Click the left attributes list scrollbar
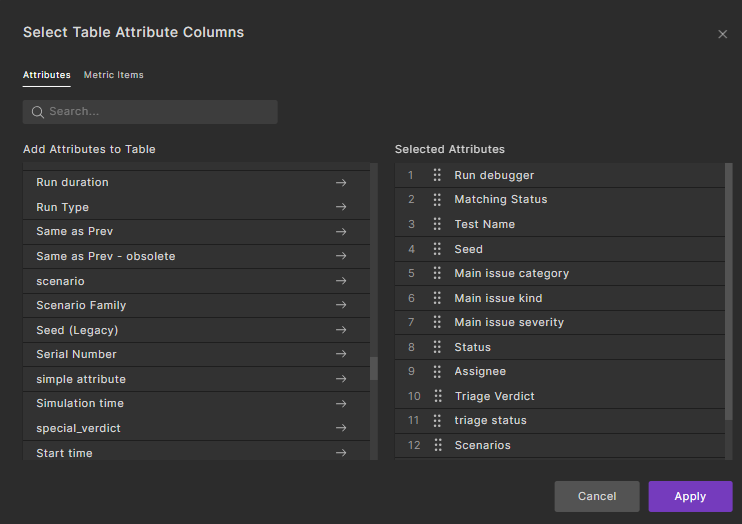Screen dimensions: 742x524 pyautogui.click(x=374, y=368)
